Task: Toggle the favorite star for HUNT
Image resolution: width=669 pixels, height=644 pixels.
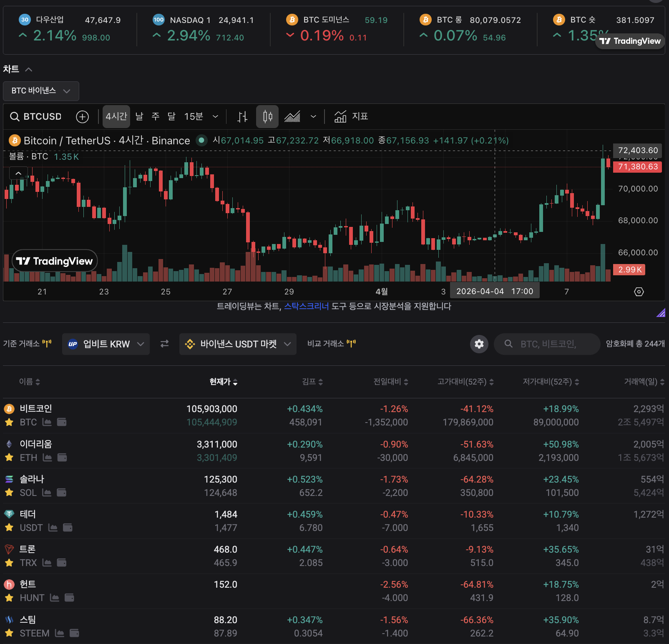Action: [x=9, y=598]
